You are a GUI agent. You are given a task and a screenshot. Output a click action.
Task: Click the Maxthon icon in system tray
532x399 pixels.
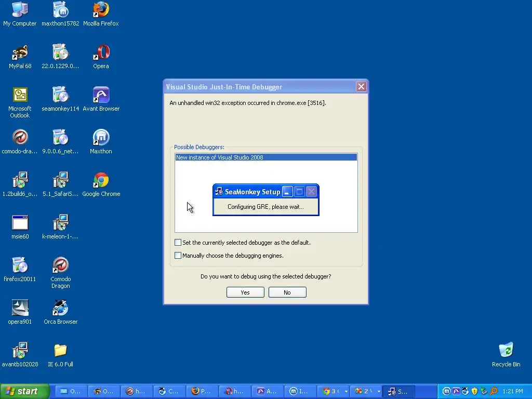point(446,391)
